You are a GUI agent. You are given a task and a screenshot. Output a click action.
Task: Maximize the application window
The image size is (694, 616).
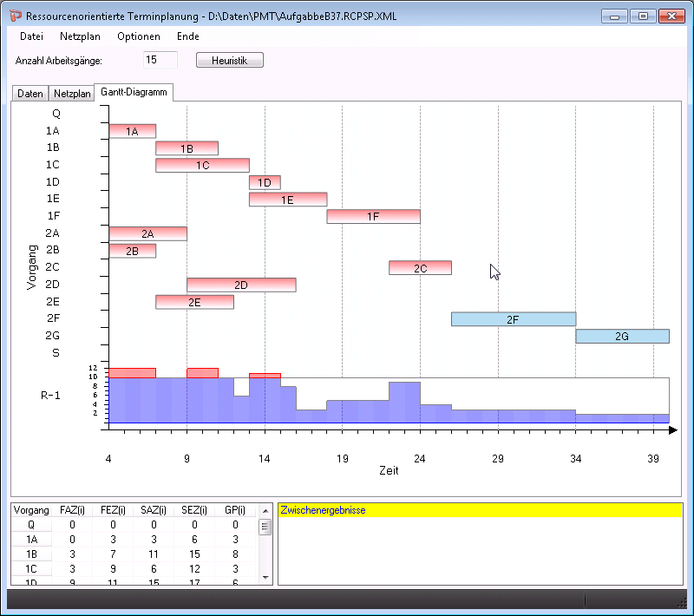[x=642, y=16]
